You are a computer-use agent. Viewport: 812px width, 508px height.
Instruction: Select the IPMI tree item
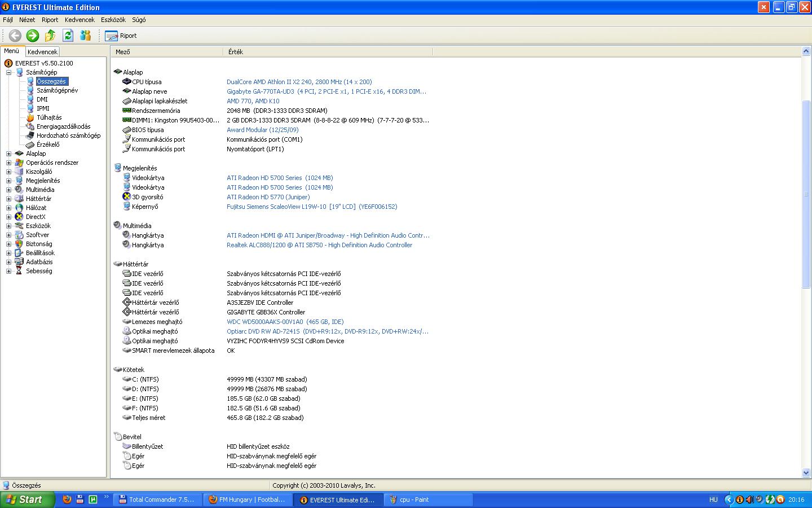pyautogui.click(x=43, y=108)
